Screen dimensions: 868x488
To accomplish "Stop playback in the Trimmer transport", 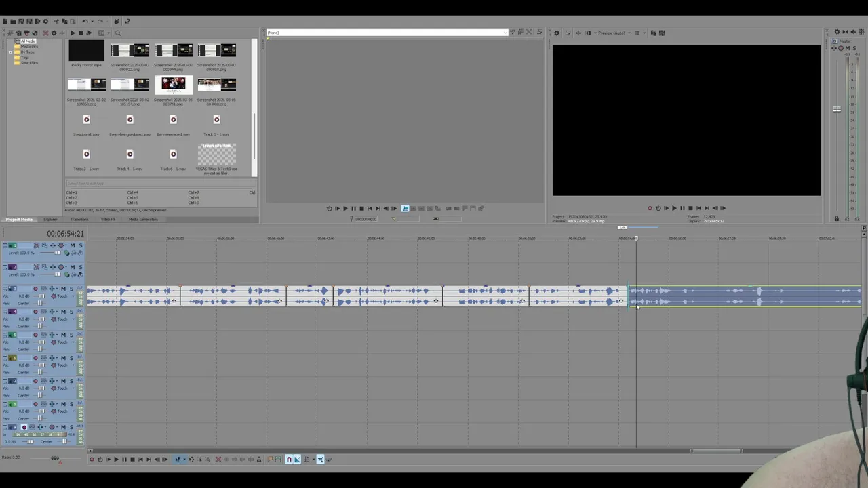I will click(x=361, y=208).
